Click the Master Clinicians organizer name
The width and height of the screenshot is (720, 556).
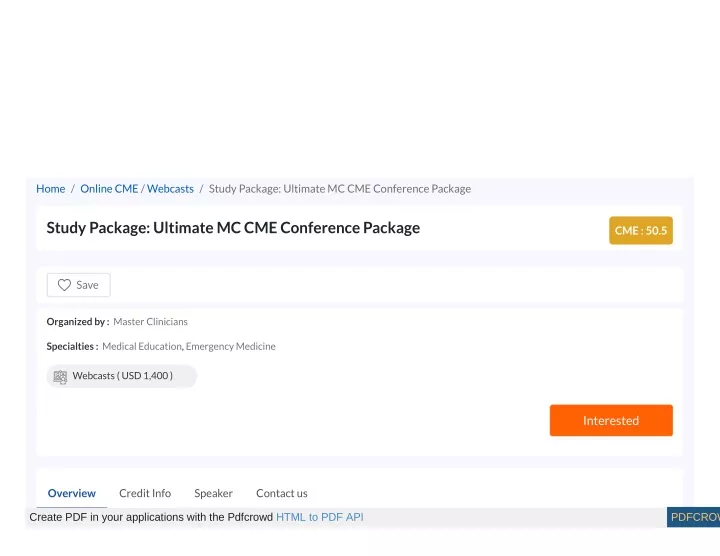point(151,322)
